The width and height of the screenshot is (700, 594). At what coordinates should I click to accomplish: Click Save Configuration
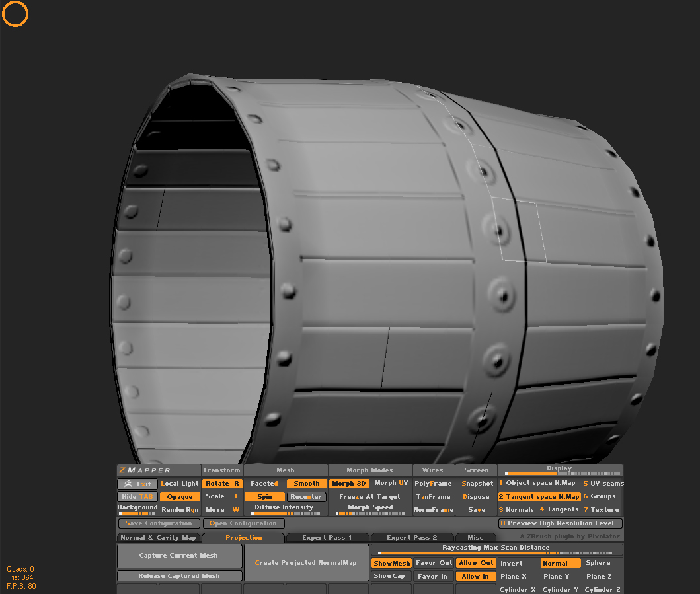pyautogui.click(x=158, y=523)
